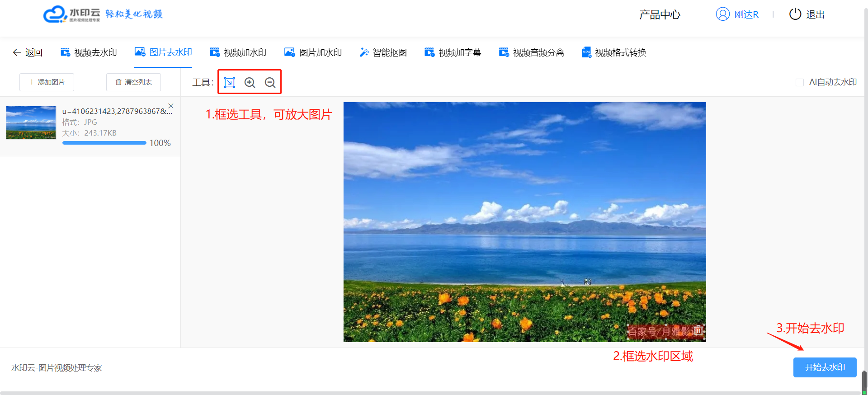Image resolution: width=868 pixels, height=395 pixels.
Task: Open the 视频加水印 tab
Action: [238, 52]
